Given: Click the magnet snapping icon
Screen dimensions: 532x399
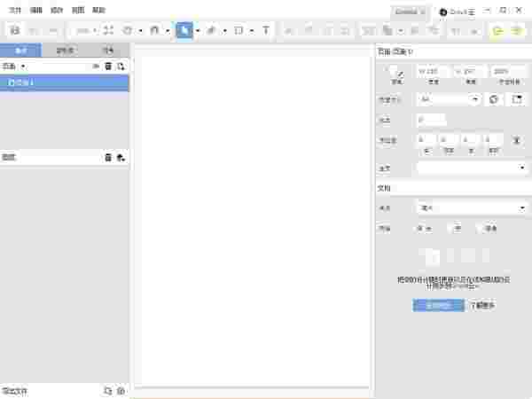Looking at the screenshot, I should [154, 30].
